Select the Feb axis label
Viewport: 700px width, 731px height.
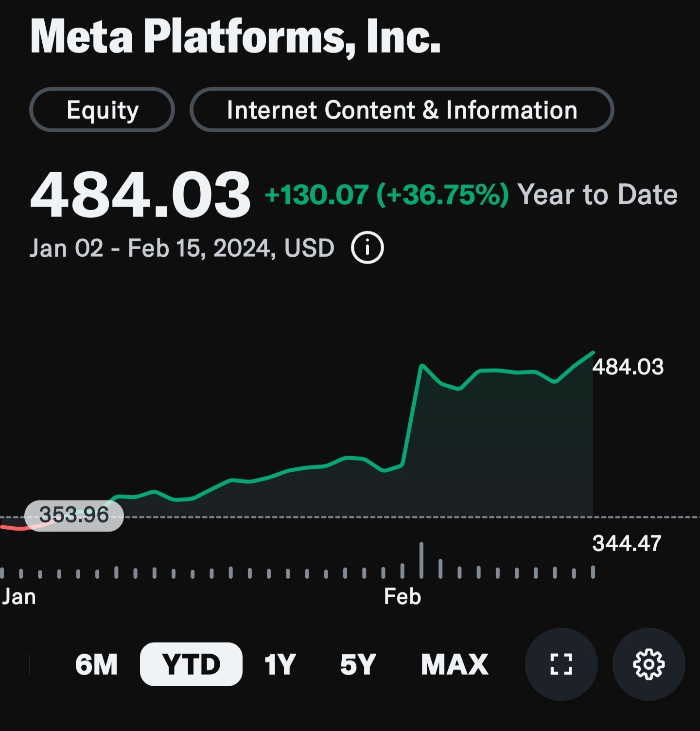pyautogui.click(x=402, y=596)
